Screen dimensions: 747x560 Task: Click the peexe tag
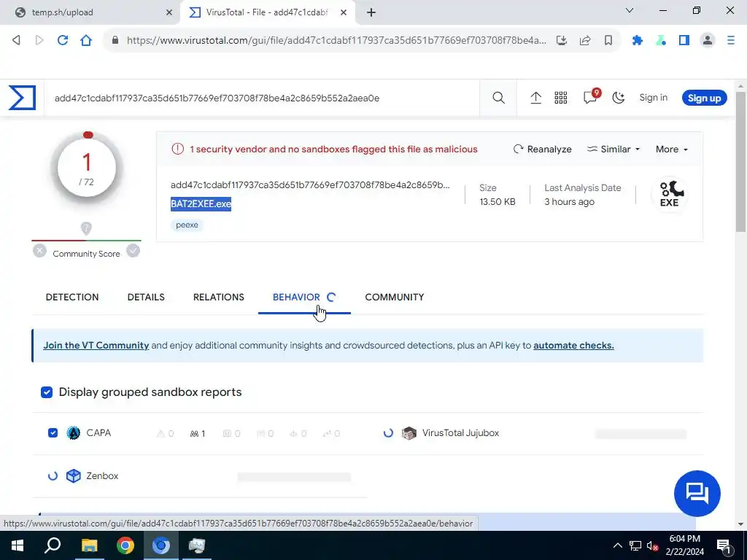pos(187,225)
